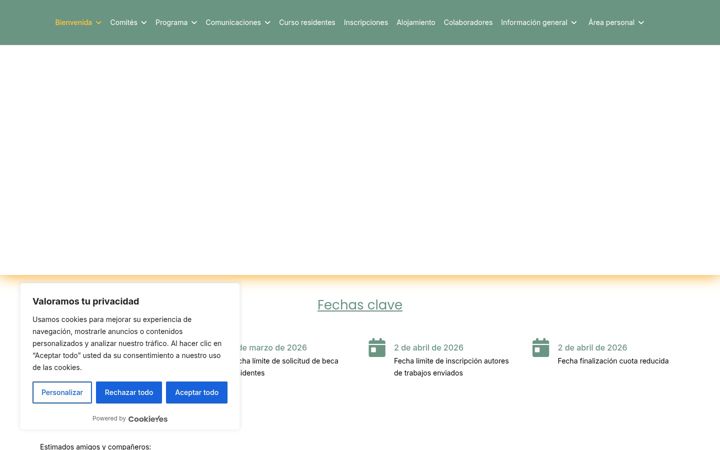Click calendar icon for cuota reducida date
The width and height of the screenshot is (720, 450).
point(540,348)
